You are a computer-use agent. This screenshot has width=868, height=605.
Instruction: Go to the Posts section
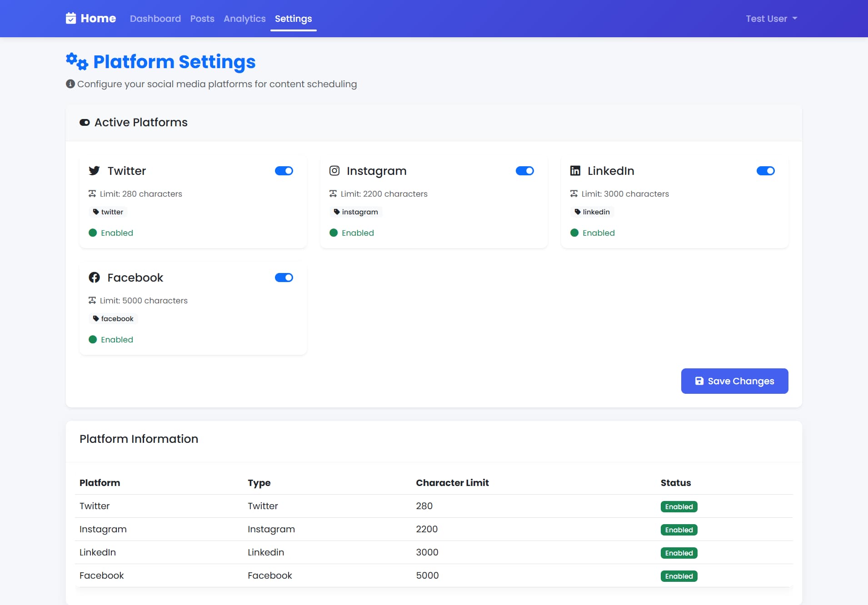tap(202, 19)
